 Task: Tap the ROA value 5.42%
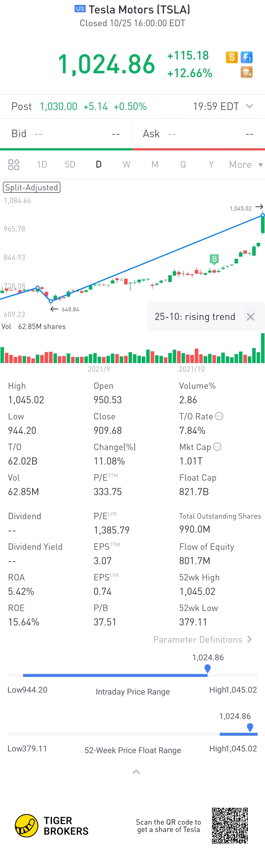(x=21, y=591)
